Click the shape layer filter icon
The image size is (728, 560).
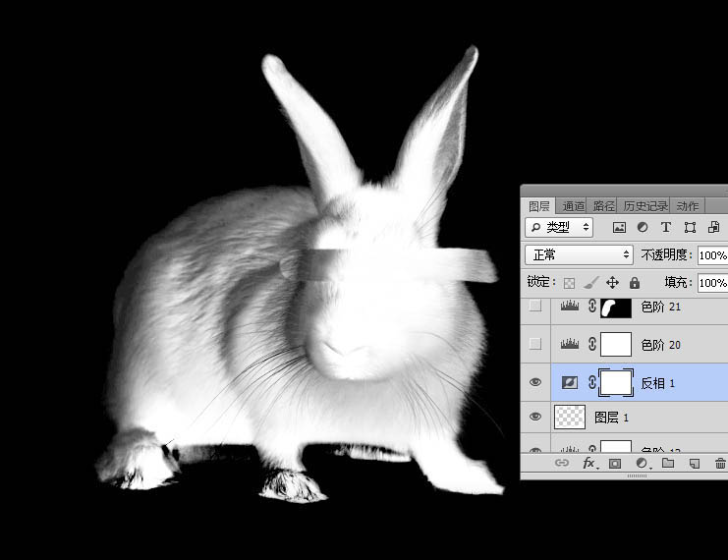pos(690,227)
